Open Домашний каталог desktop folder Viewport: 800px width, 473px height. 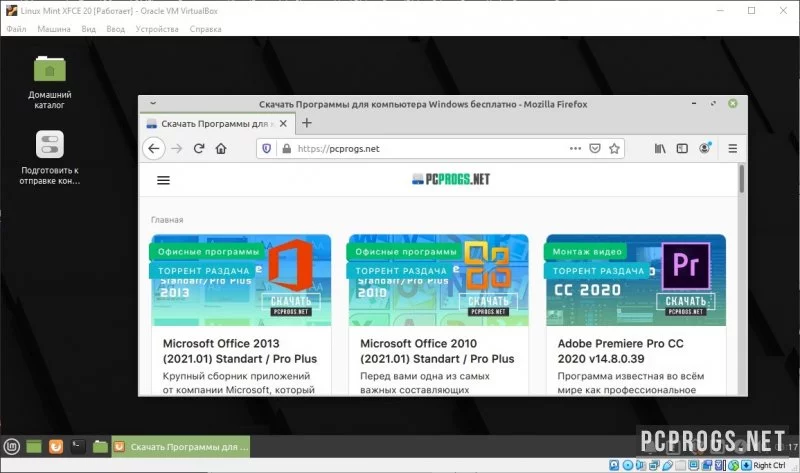49,82
